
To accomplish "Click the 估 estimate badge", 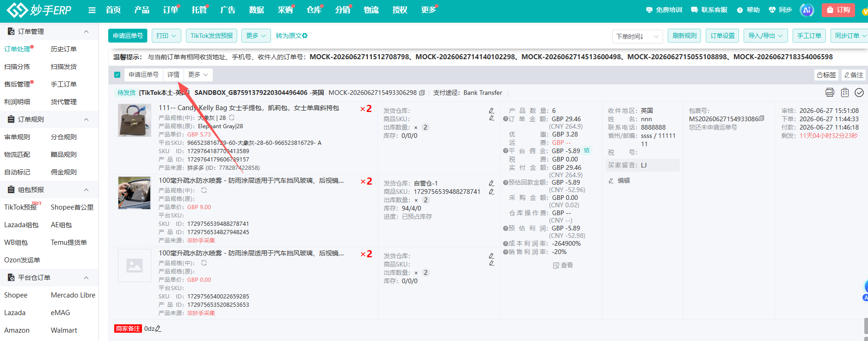I will pos(586,150).
